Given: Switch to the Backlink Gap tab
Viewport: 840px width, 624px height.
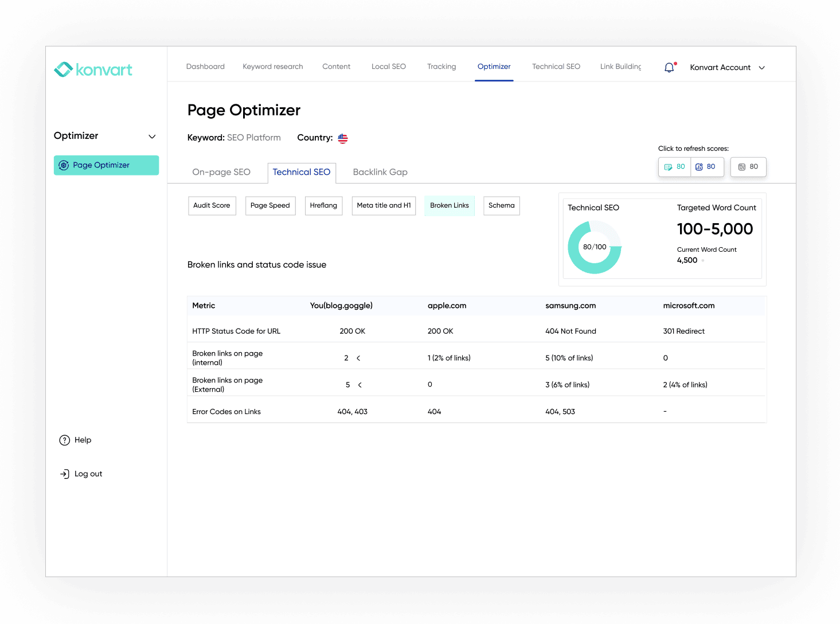Looking at the screenshot, I should pyautogui.click(x=380, y=172).
